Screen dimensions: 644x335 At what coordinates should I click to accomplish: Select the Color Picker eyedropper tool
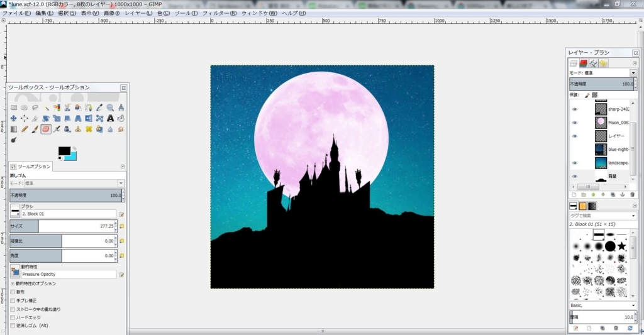point(99,107)
